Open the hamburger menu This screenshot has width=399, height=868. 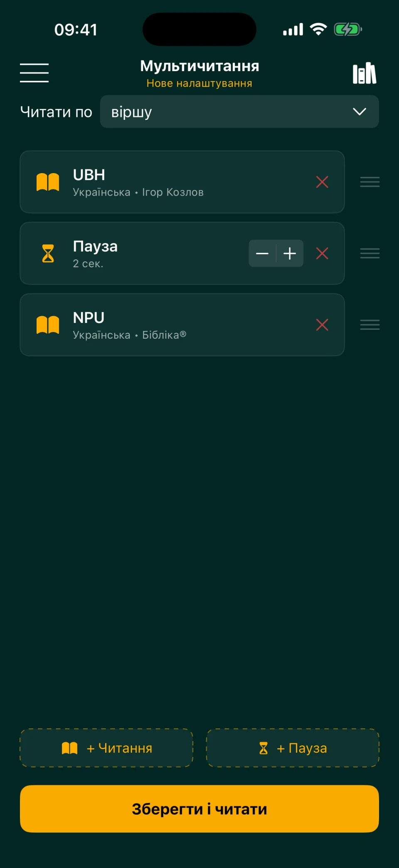point(34,73)
